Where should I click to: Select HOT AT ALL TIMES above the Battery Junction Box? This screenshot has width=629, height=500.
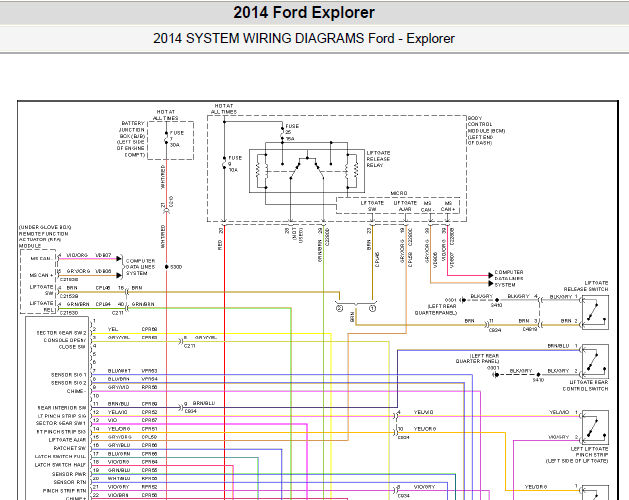tap(166, 115)
